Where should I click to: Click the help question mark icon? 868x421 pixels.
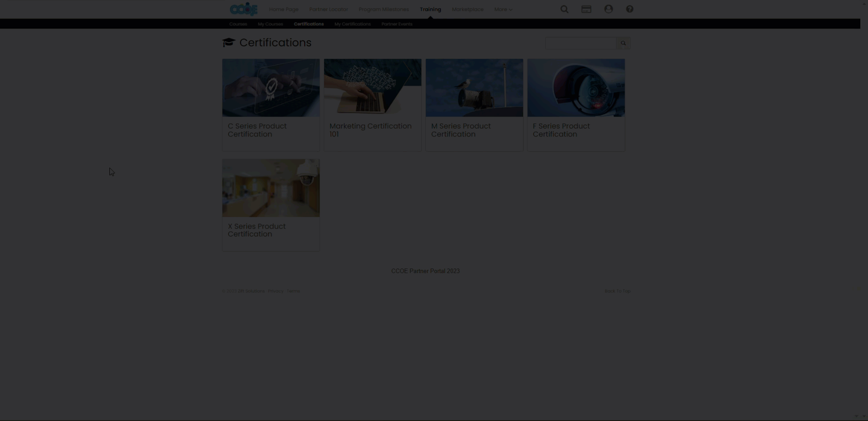tap(629, 9)
